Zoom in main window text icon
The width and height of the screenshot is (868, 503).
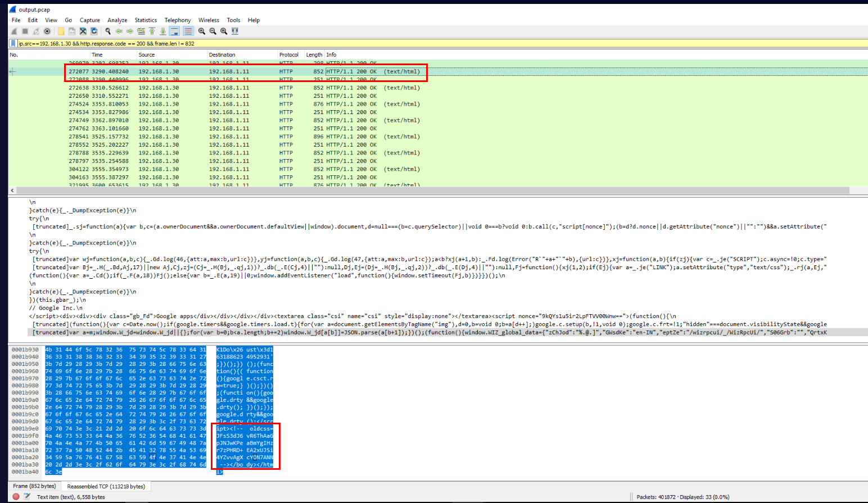click(x=202, y=31)
